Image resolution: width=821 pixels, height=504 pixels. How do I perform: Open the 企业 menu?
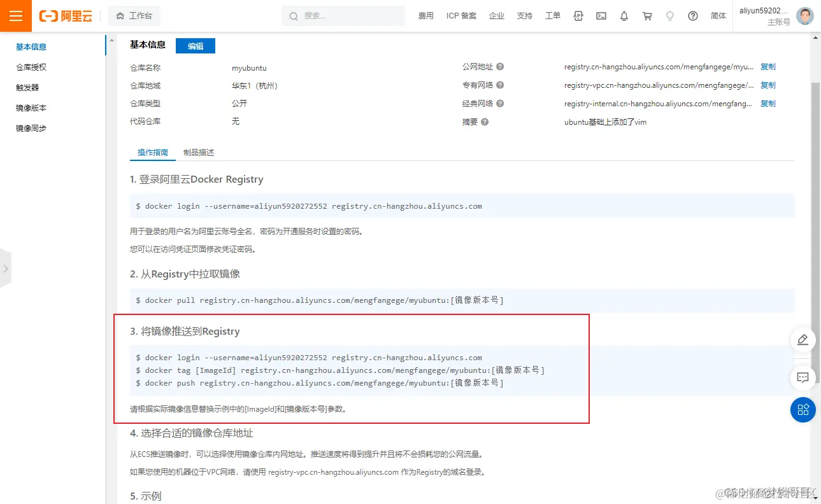pos(497,16)
